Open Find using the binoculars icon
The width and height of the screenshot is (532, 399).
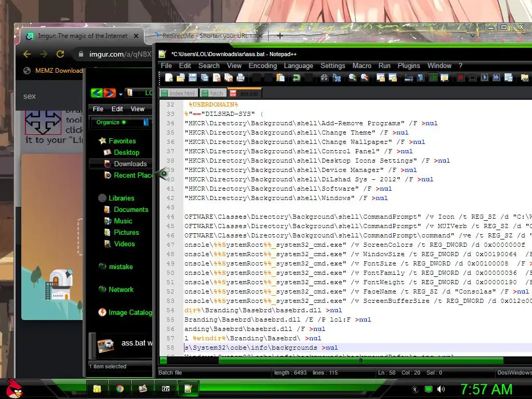click(324, 78)
